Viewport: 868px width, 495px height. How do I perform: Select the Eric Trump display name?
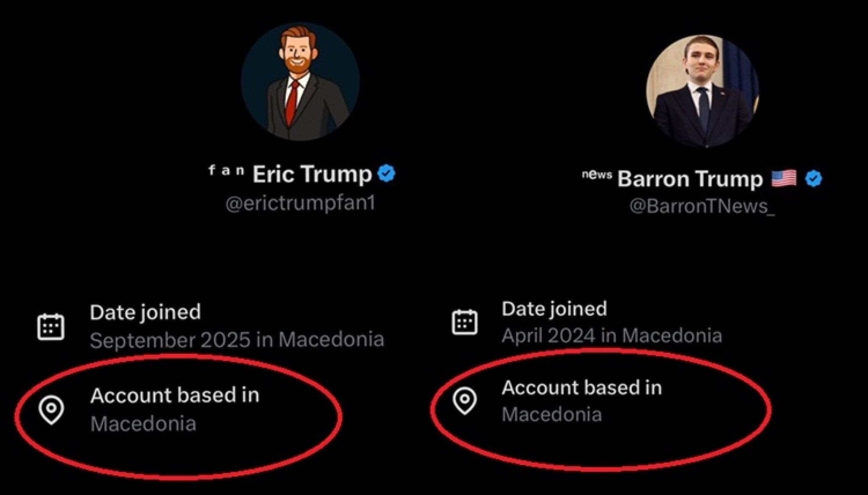[312, 174]
